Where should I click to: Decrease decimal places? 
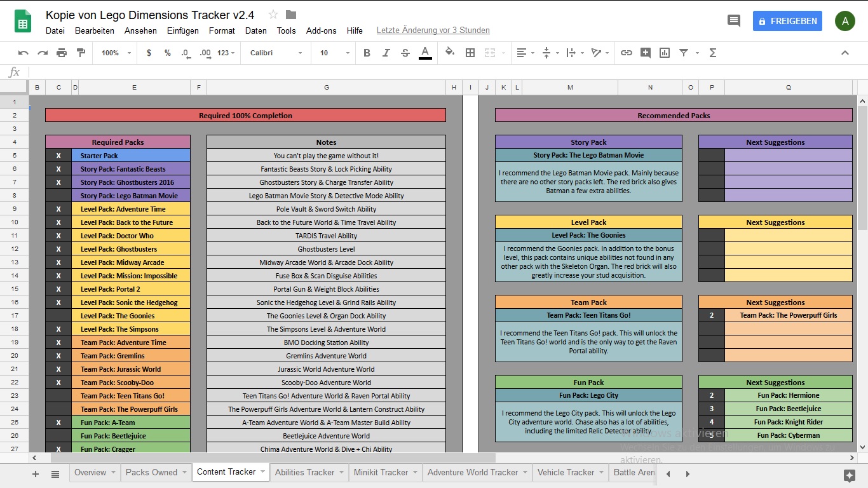[186, 53]
